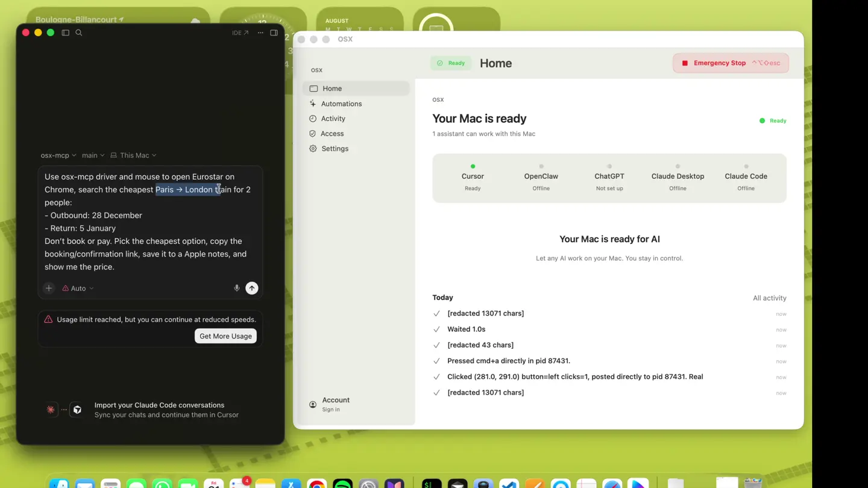The image size is (868, 488).
Task: Select the OpenClaw assistant card
Action: 541,178
